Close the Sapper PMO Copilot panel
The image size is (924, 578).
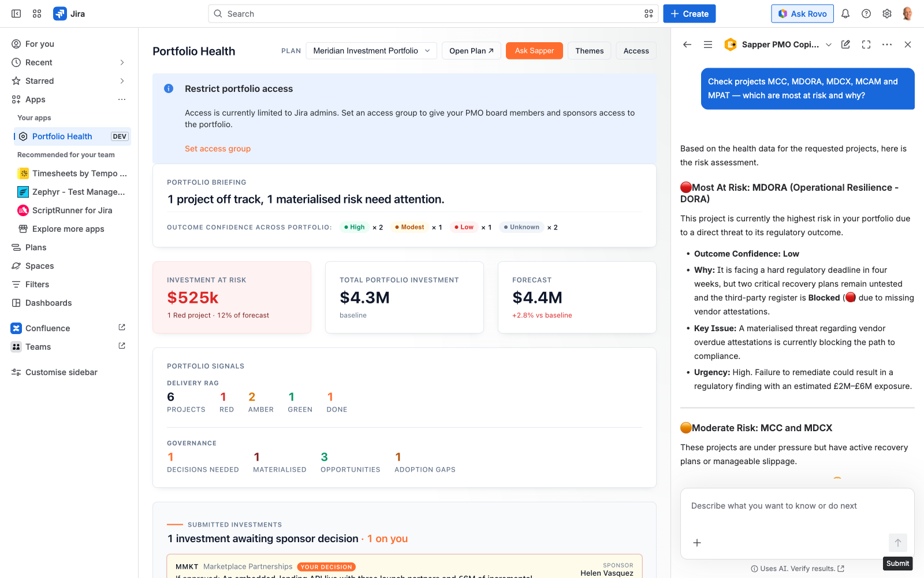tap(908, 45)
